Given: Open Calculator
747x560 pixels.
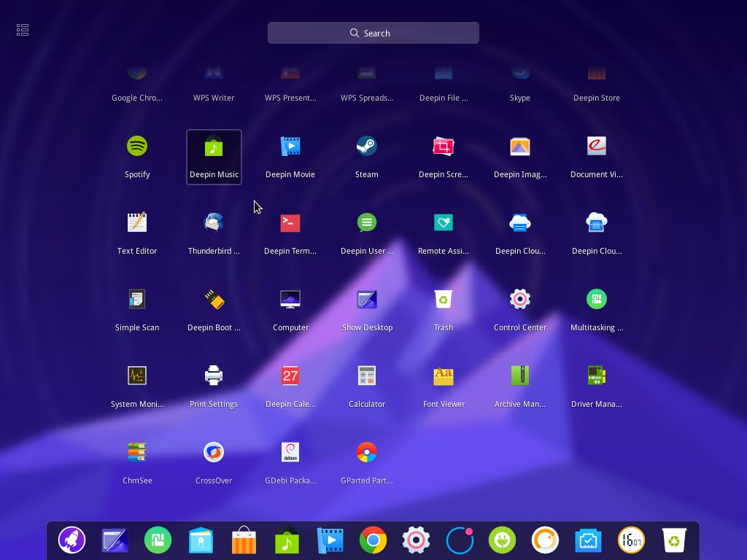Looking at the screenshot, I should pos(367,376).
